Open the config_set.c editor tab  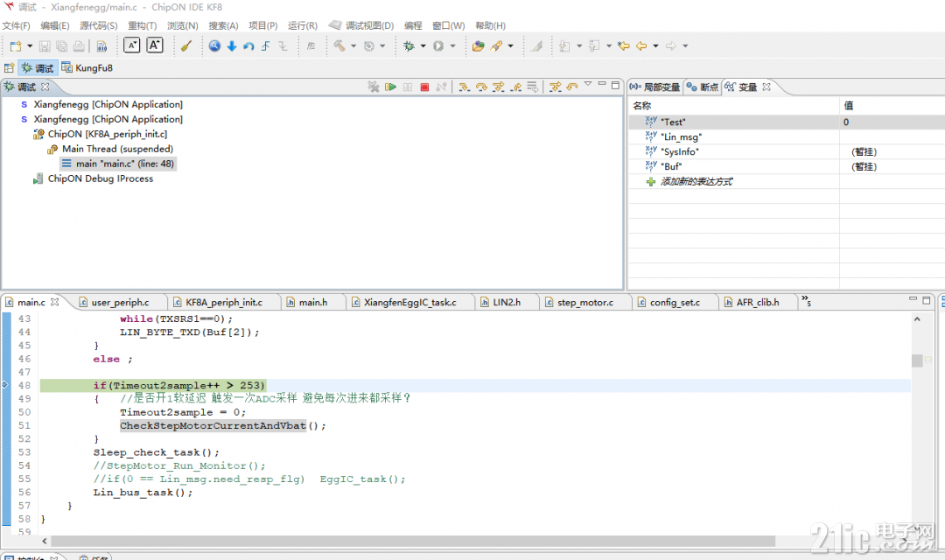click(x=675, y=302)
